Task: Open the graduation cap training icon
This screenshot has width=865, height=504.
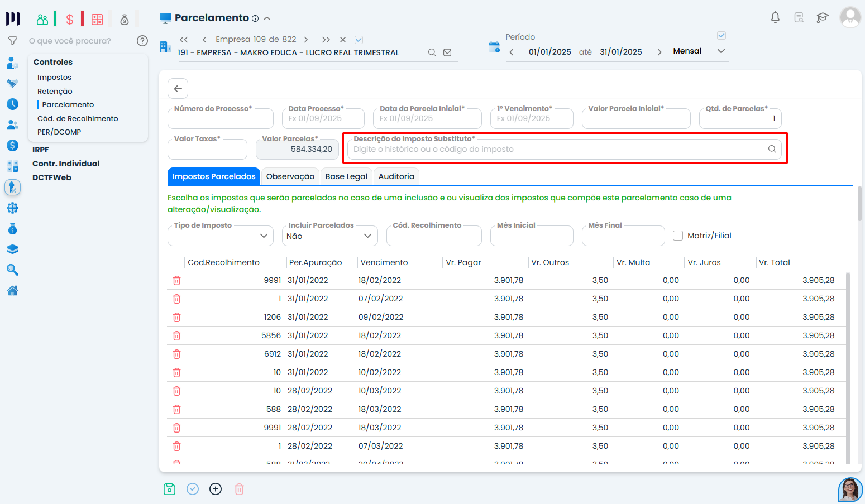Action: pos(822,17)
